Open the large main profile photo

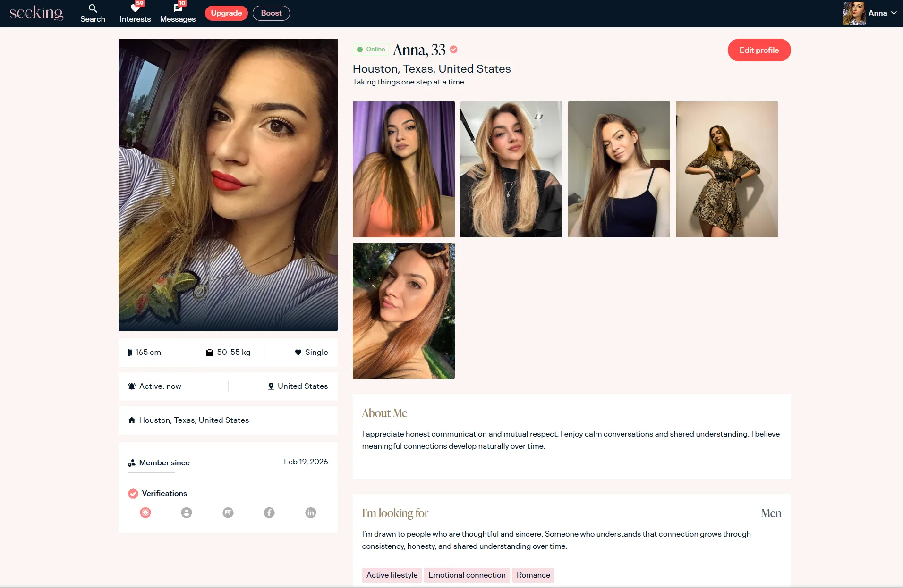(228, 185)
